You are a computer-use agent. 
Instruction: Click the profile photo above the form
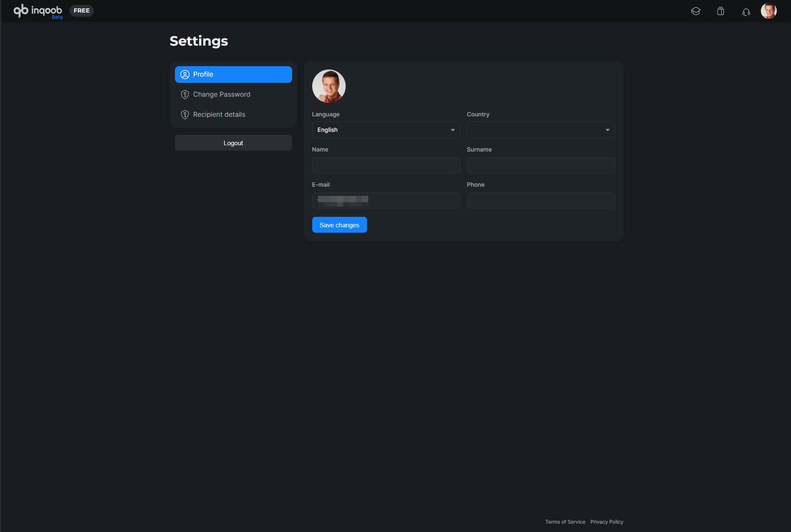click(329, 86)
